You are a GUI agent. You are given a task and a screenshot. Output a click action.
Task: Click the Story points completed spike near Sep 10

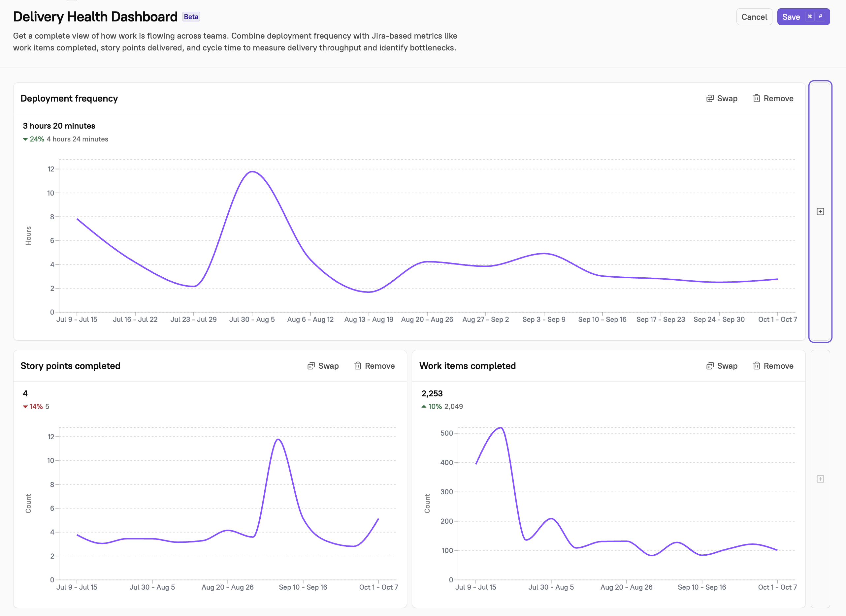coord(278,440)
